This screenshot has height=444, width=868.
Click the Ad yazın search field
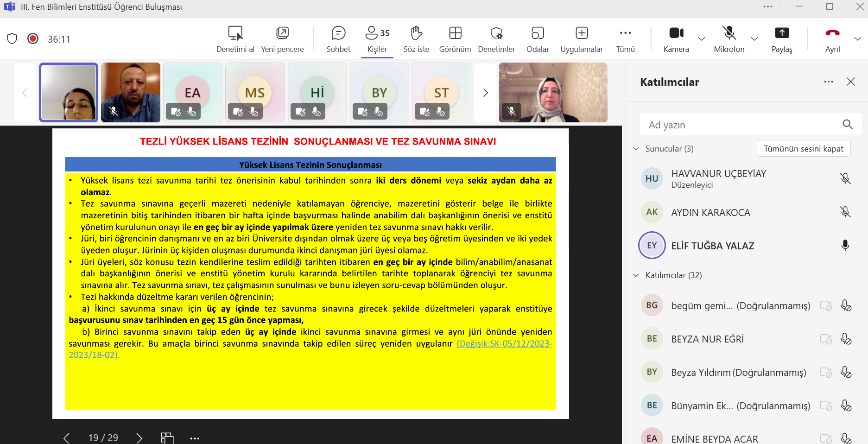pos(741,125)
